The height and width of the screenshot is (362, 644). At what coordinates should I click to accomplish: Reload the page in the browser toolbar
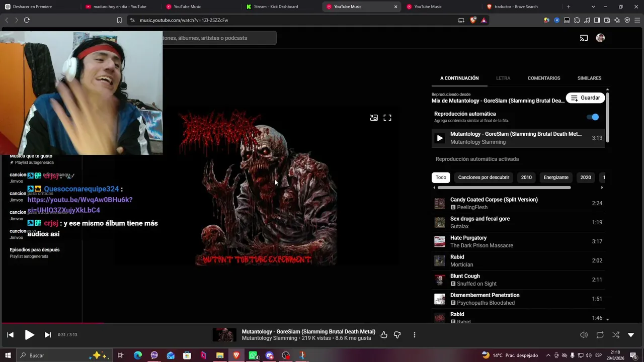click(27, 20)
